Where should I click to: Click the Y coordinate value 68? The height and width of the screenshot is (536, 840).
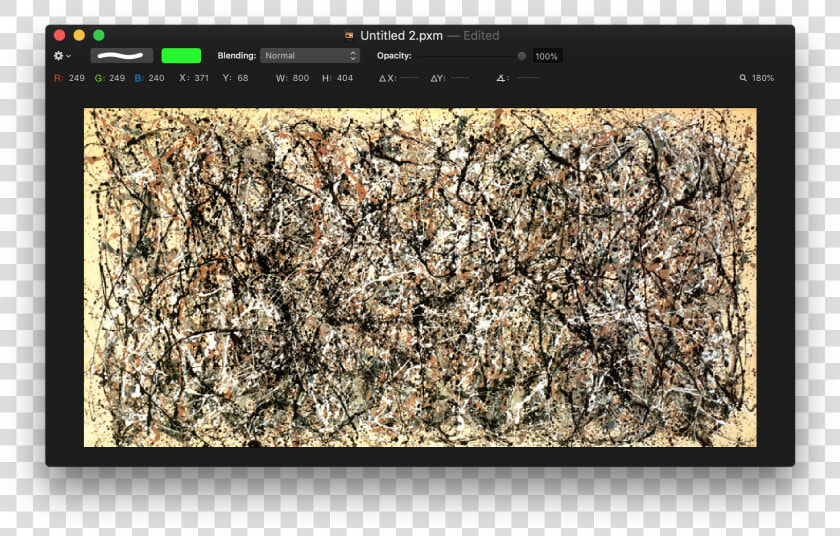point(243,78)
